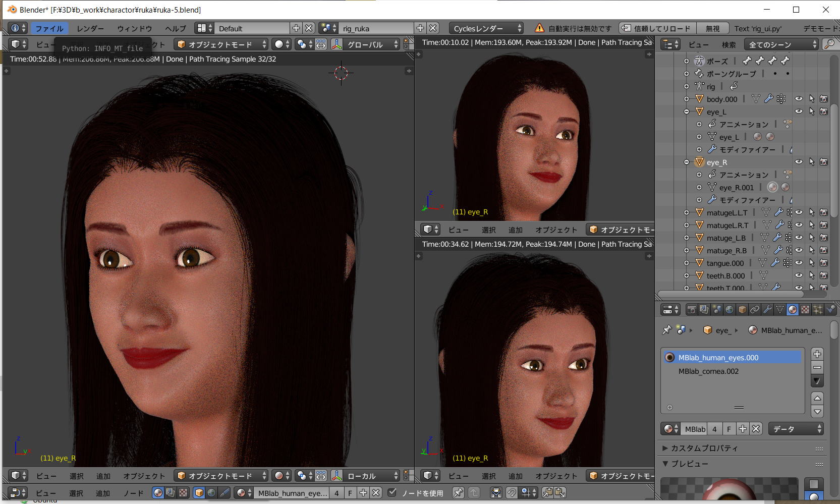The width and height of the screenshot is (840, 504).
Task: Open the Render properties tab (camera icon)
Action: pyautogui.click(x=692, y=309)
